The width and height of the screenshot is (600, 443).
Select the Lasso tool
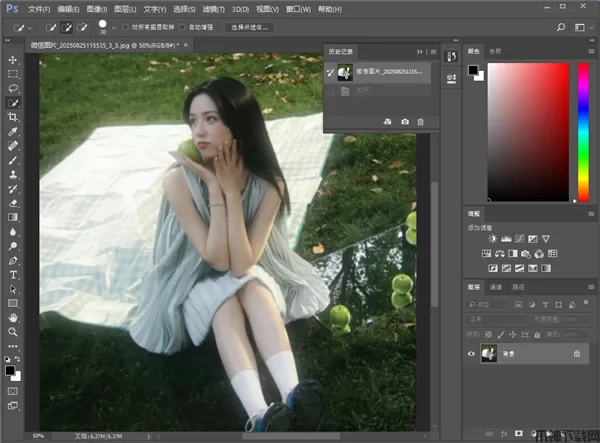(x=13, y=88)
